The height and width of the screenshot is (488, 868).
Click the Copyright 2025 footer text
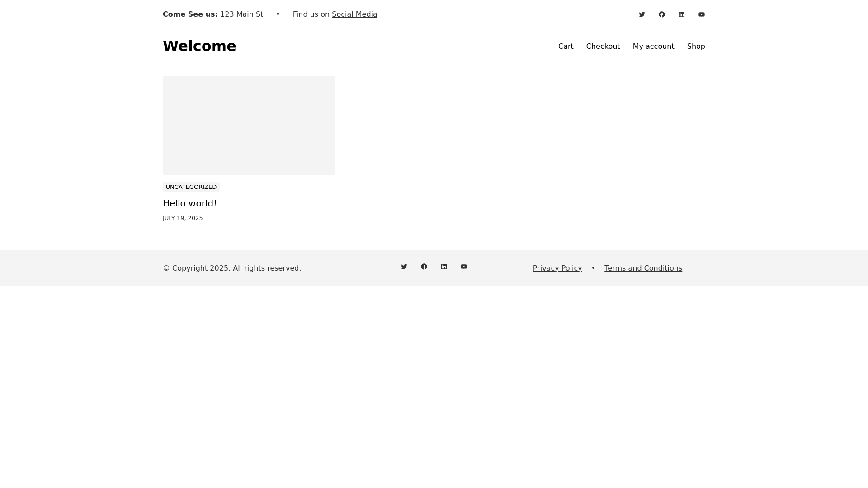[x=232, y=268]
